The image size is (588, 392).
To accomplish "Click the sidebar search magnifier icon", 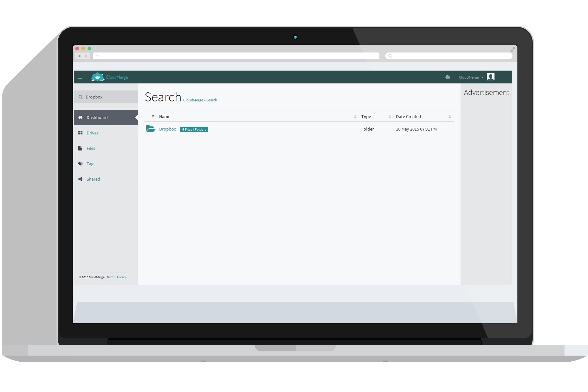I will click(81, 97).
